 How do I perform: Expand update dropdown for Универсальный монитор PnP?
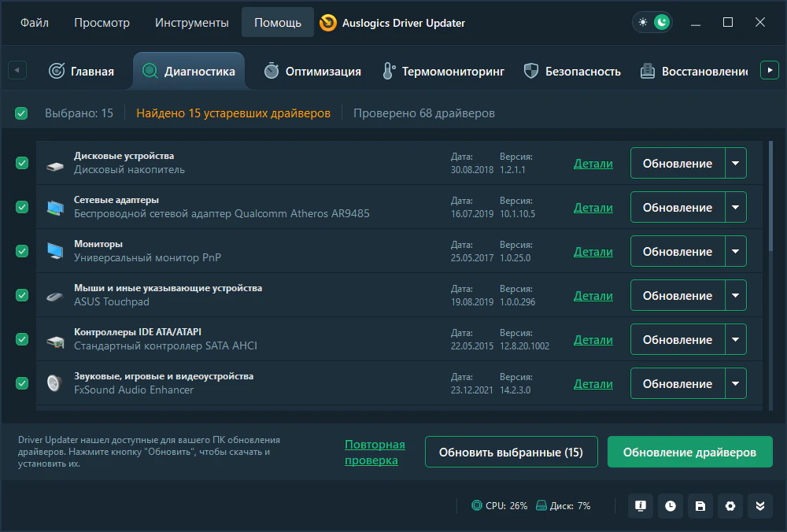[736, 251]
